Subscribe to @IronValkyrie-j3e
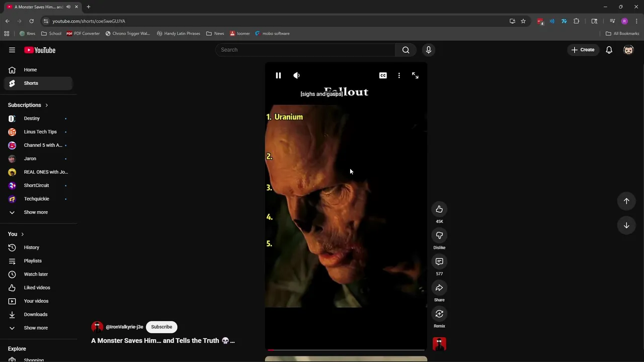Viewport: 644px width, 362px height. click(x=162, y=327)
